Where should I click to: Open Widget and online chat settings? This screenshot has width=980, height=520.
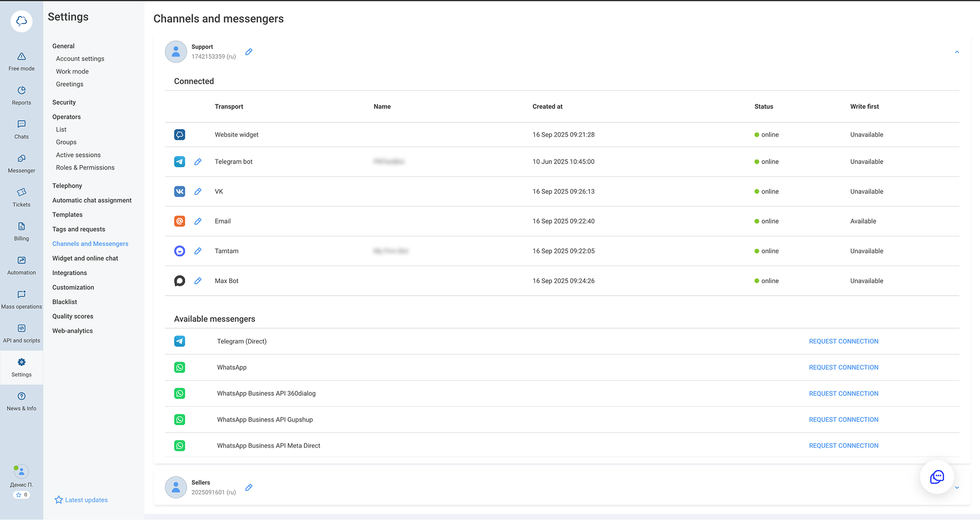pyautogui.click(x=85, y=258)
